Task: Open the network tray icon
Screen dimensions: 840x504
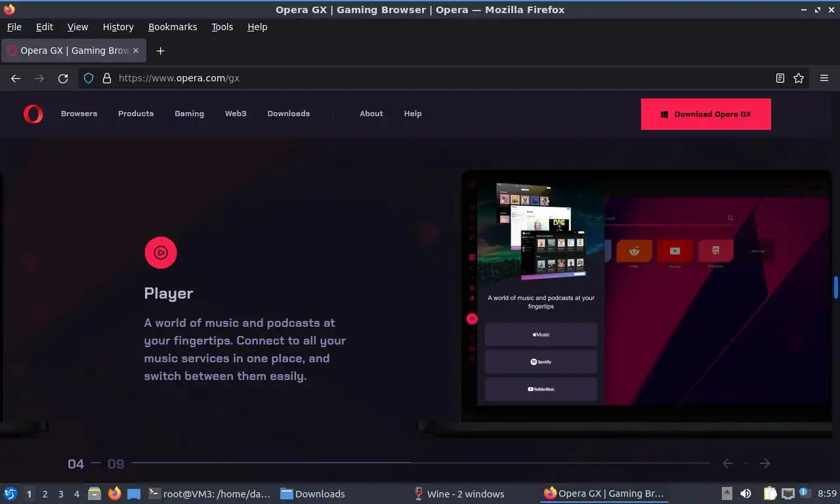Action: point(787,493)
